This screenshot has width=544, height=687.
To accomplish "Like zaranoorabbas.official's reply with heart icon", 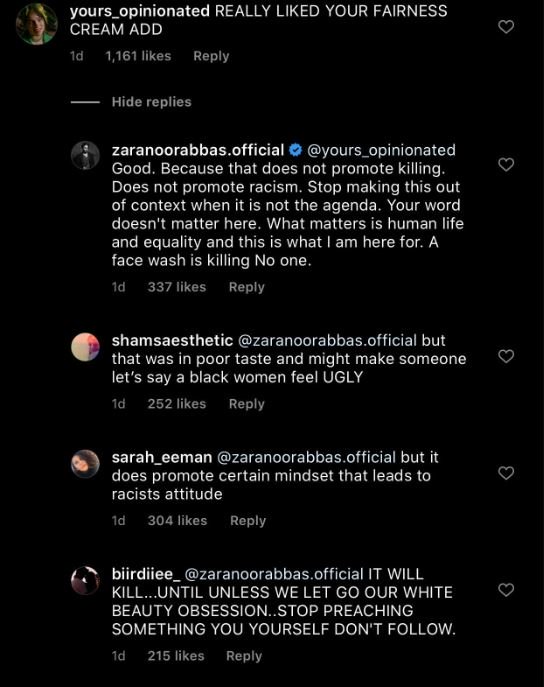I will (506, 165).
